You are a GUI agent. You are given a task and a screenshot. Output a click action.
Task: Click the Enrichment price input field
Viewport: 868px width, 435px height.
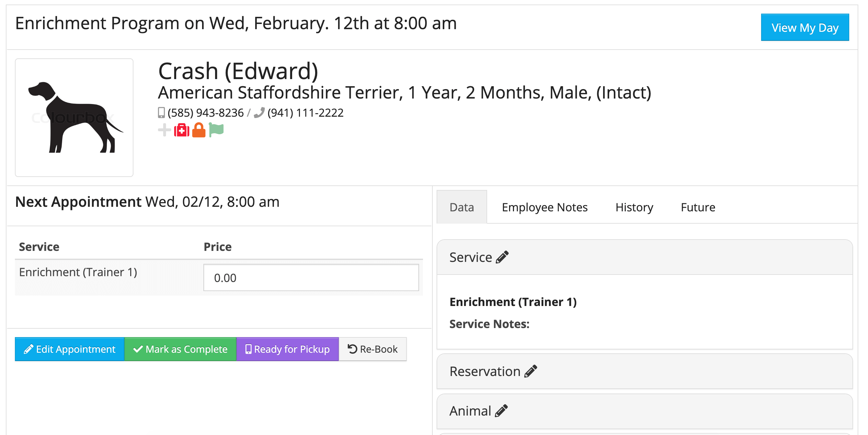(311, 277)
